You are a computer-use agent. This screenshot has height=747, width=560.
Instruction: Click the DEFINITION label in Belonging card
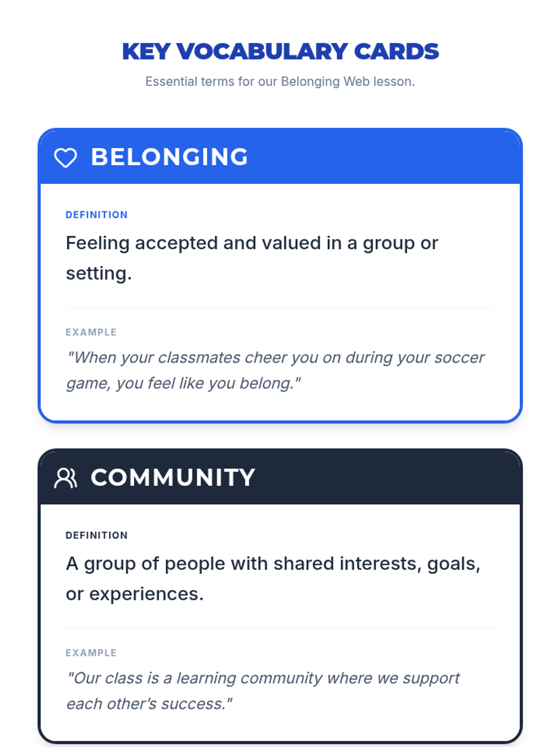(x=97, y=215)
